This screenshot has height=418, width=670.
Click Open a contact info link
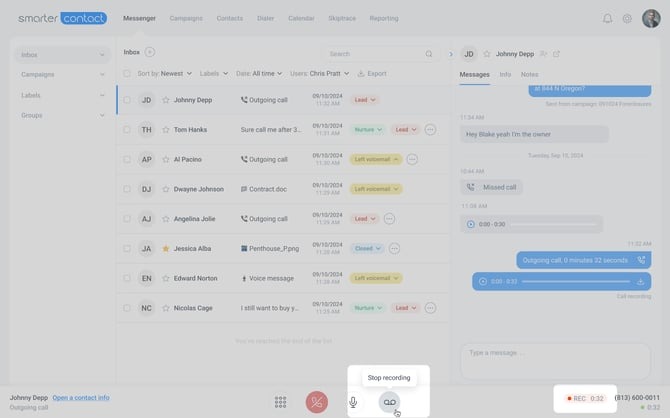coord(81,397)
